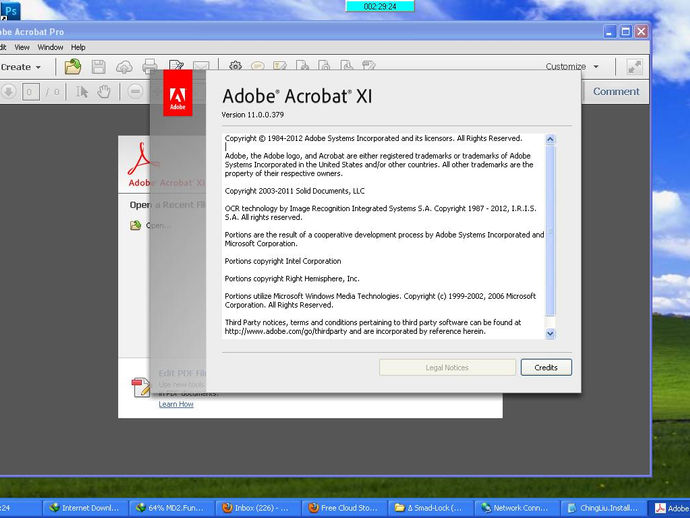Click the gear settings icon in toolbar
Viewport: 690px width, 518px height.
[235, 65]
